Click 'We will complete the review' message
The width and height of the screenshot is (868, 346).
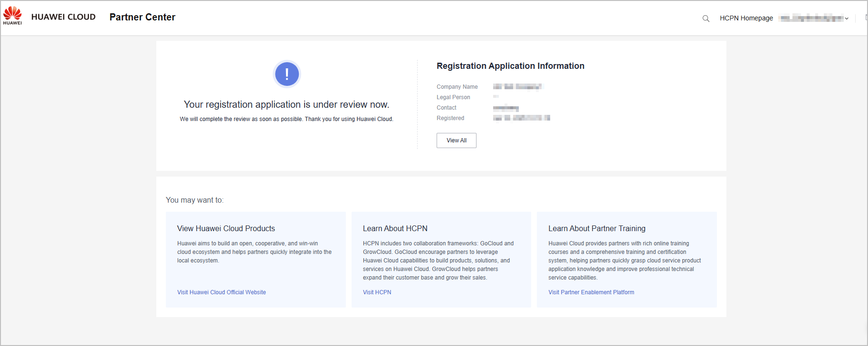point(286,119)
